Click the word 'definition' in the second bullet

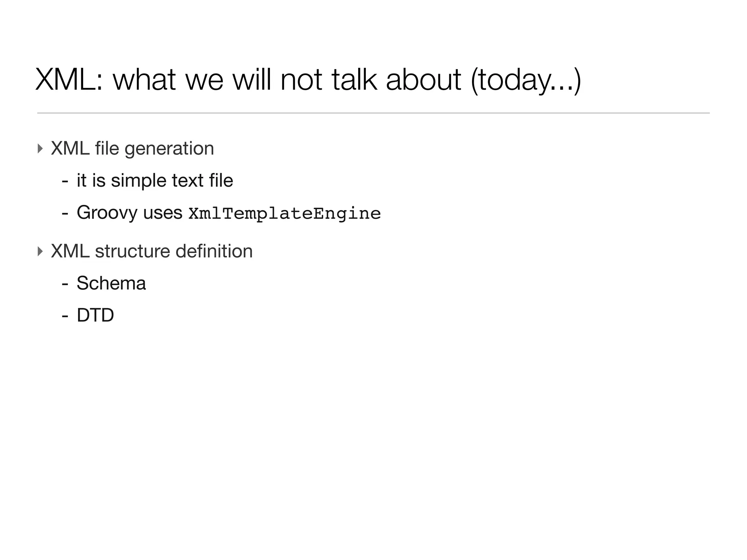214,251
